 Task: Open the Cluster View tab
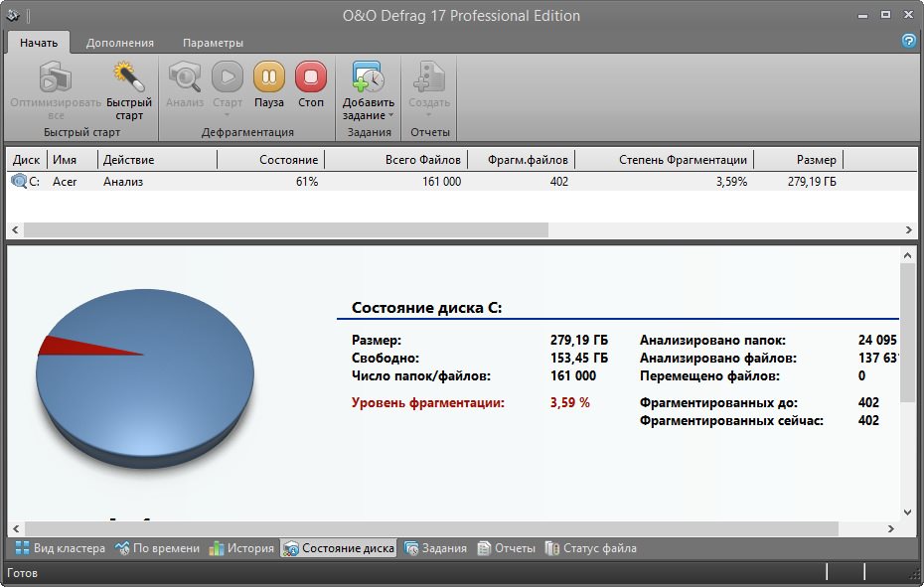[60, 548]
